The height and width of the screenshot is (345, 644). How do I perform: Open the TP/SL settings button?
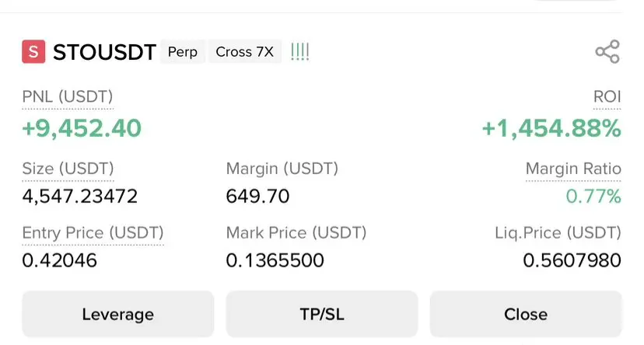tap(321, 314)
